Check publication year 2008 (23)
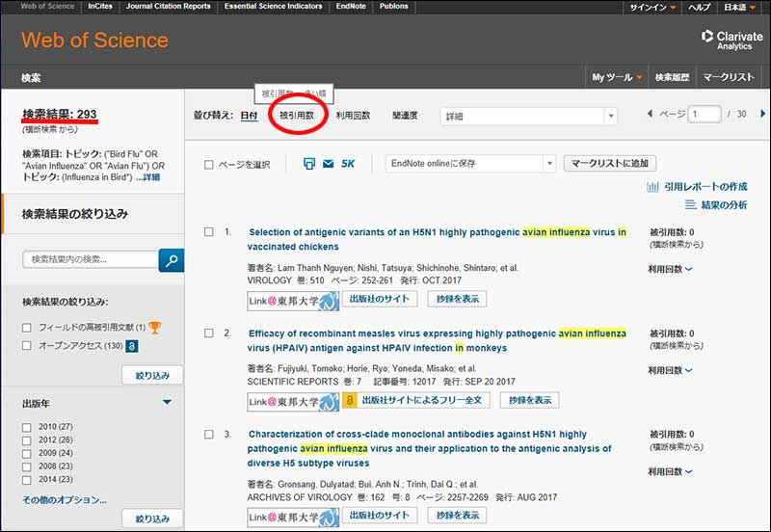This screenshot has width=771, height=532. point(27,466)
